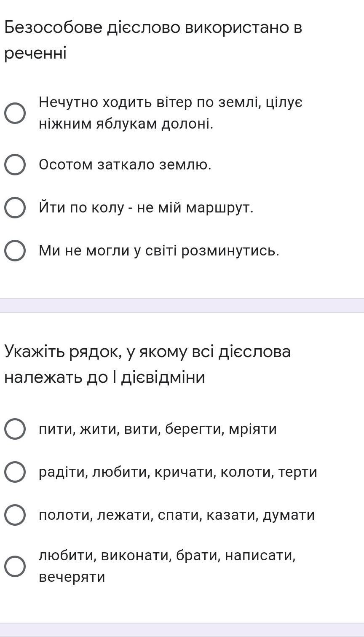Select radio circle for 'любити, виконати, брати' row
Screen dimensions: 364x637
coord(15,566)
